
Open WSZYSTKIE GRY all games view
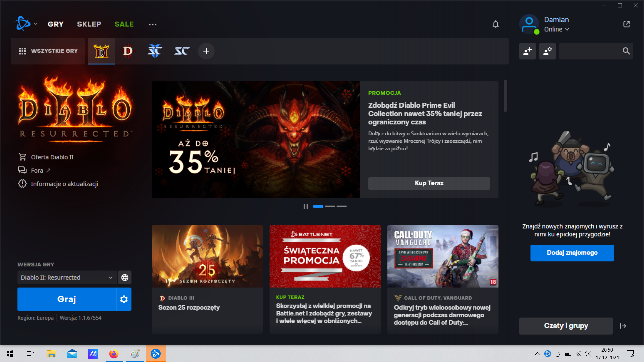tap(48, 51)
